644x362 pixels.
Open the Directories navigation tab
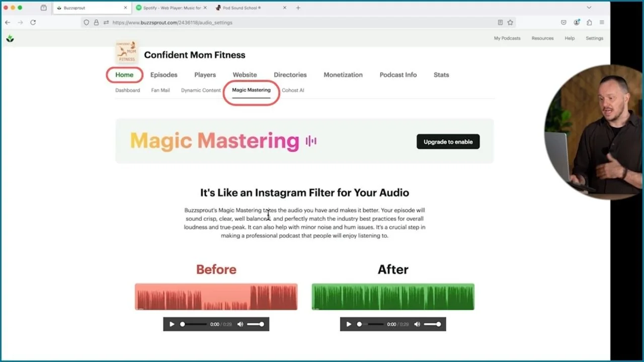(290, 75)
